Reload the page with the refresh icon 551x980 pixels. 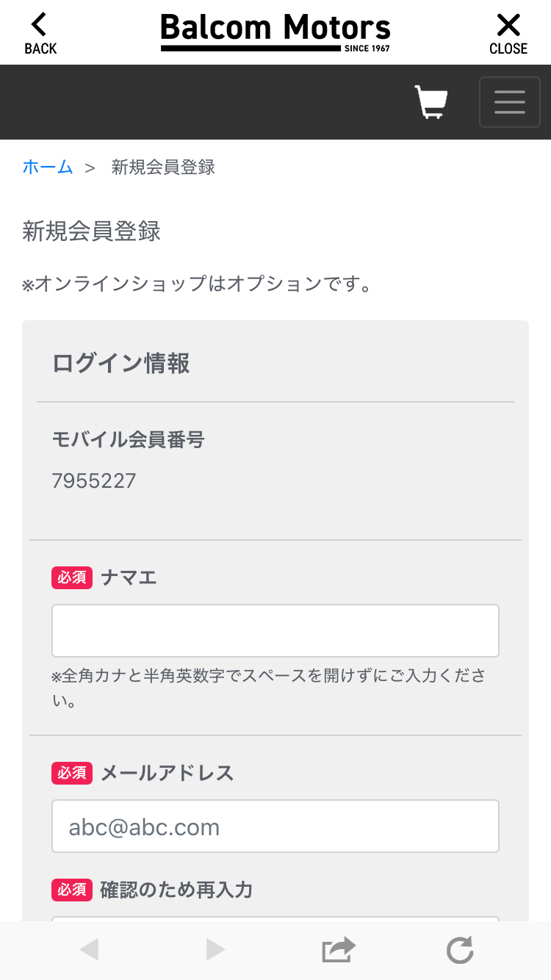click(461, 950)
